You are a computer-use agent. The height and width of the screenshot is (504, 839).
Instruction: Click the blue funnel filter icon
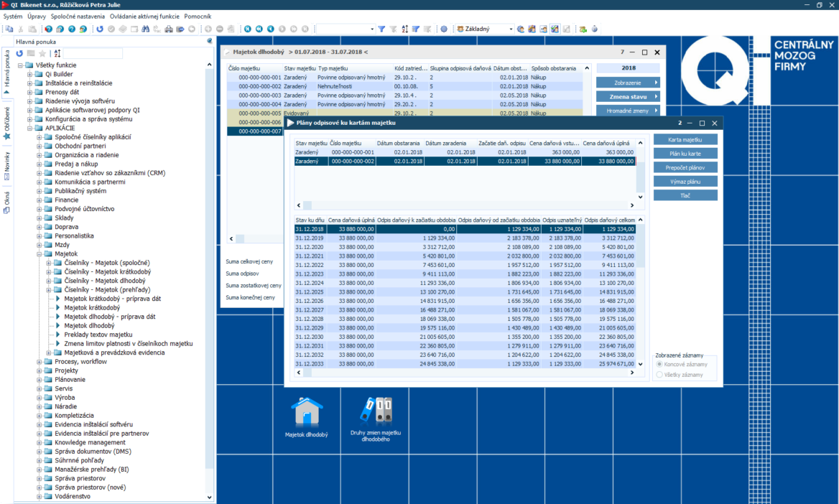pyautogui.click(x=382, y=29)
